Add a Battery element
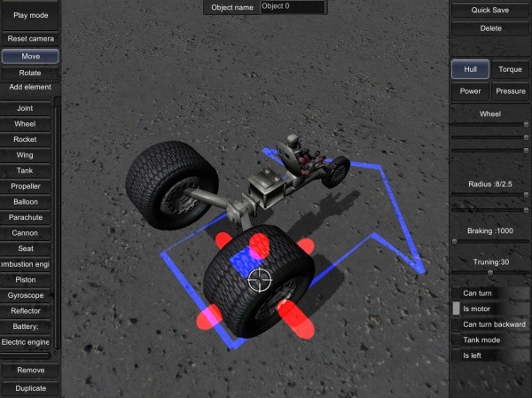This screenshot has height=398, width=532. (x=25, y=327)
